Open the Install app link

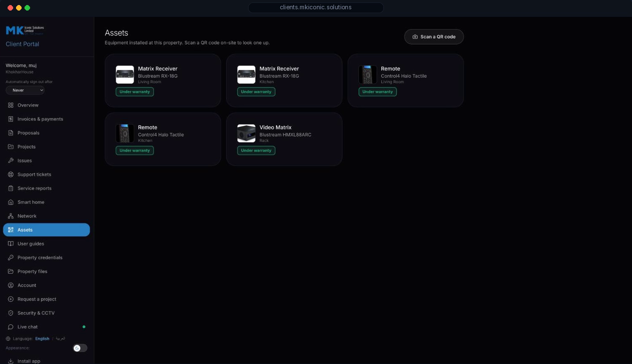tap(47, 361)
